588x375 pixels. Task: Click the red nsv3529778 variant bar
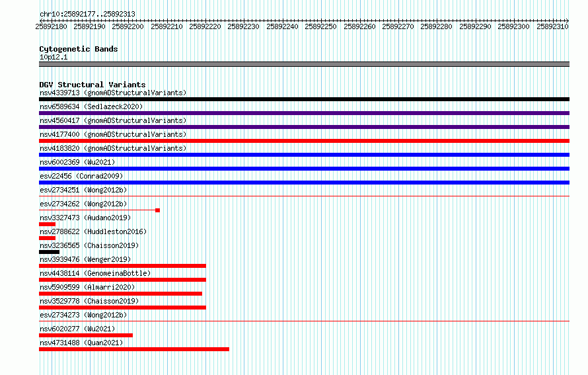click(x=123, y=308)
